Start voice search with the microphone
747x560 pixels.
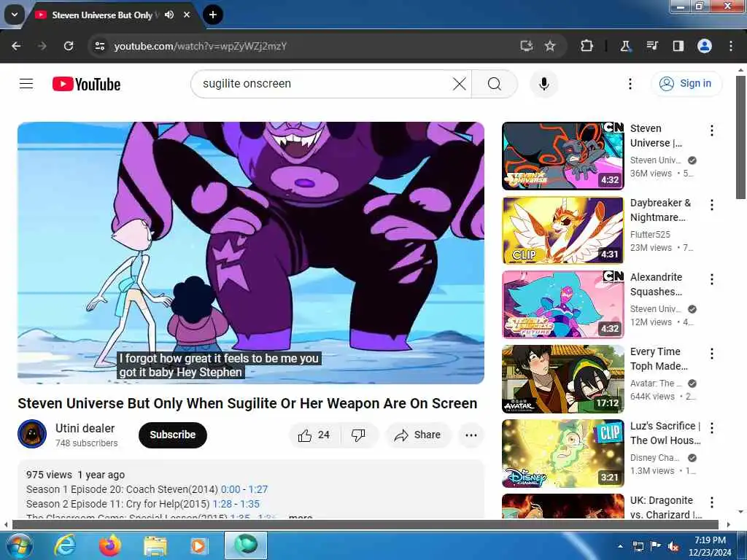[x=543, y=84]
